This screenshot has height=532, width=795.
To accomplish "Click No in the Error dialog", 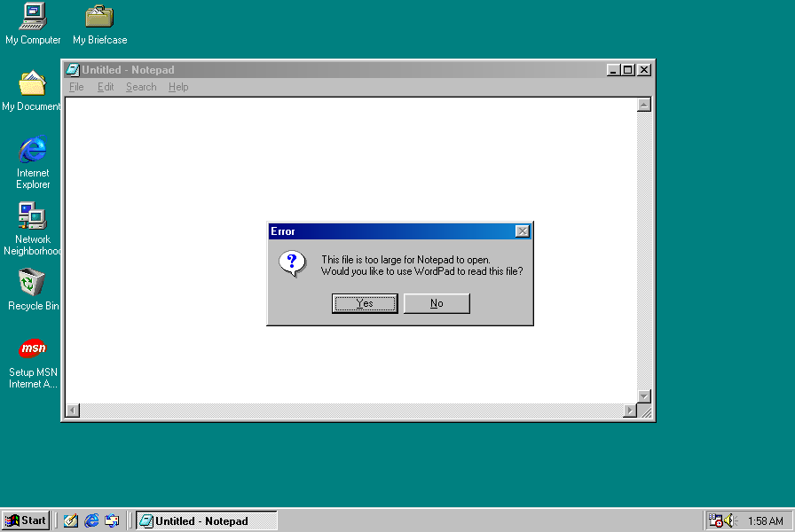I will pyautogui.click(x=437, y=303).
